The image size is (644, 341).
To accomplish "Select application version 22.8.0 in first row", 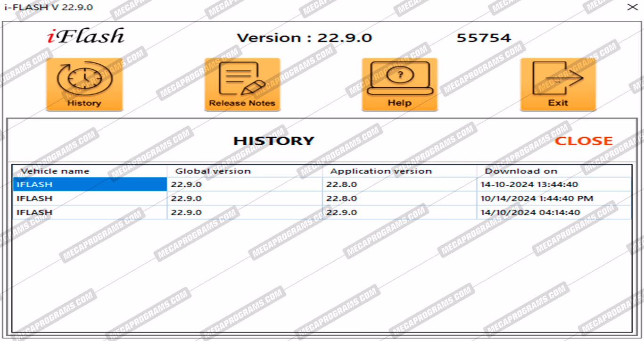I will pos(341,184).
